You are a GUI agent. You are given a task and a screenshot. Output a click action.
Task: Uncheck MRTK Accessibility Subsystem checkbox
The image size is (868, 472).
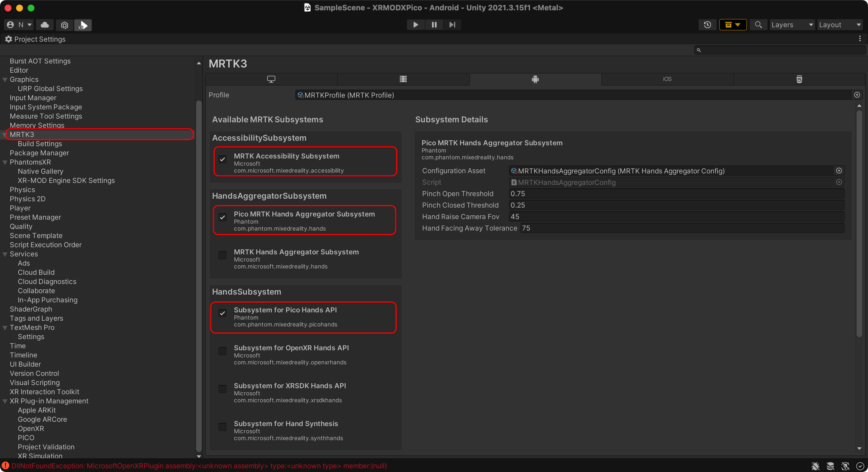click(222, 159)
